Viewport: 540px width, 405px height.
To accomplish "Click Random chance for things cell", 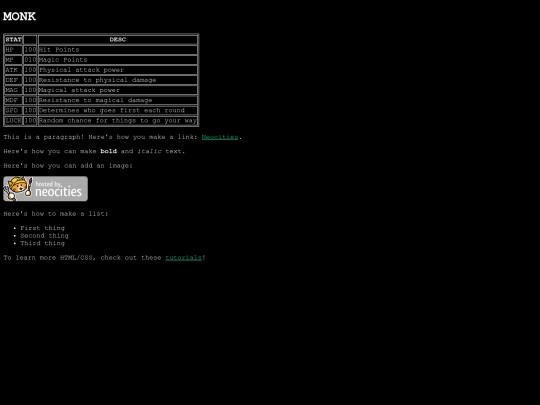I will [x=118, y=121].
